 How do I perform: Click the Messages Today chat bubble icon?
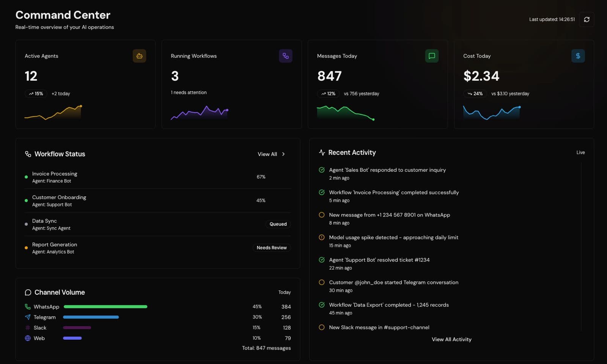coord(432,56)
